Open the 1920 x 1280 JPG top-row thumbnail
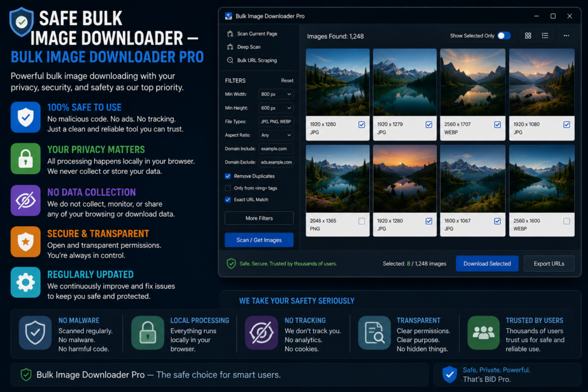Viewport: 588px width, 392px height. click(x=338, y=82)
